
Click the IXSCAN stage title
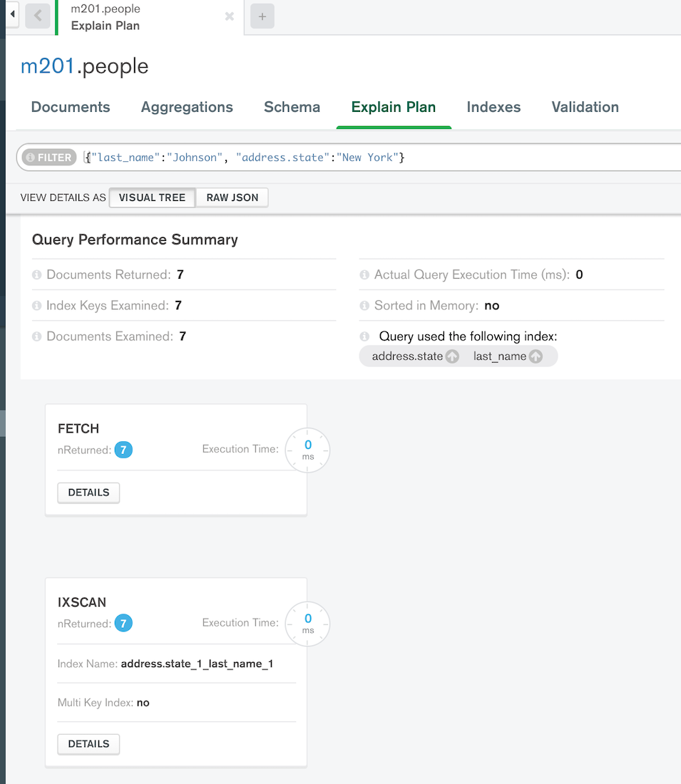(82, 602)
